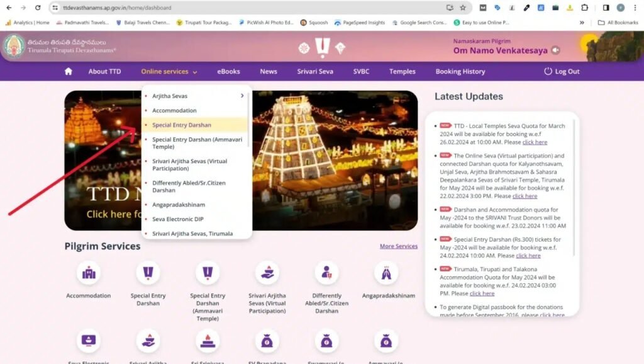
Task: Click the More Services link
Action: 398,246
